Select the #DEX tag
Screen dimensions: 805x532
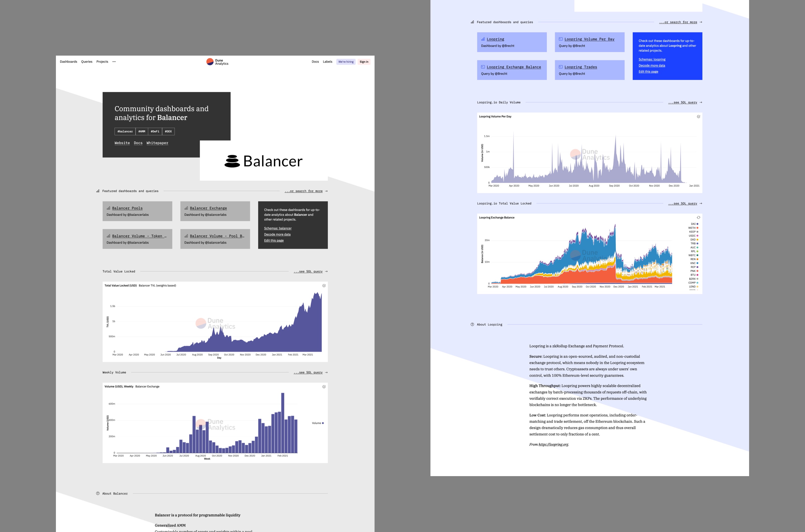pyautogui.click(x=168, y=131)
